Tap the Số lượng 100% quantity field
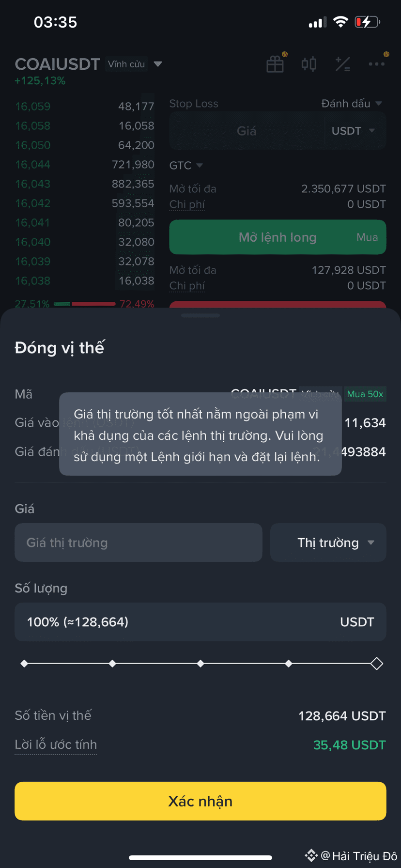This screenshot has height=868, width=401. point(200,622)
